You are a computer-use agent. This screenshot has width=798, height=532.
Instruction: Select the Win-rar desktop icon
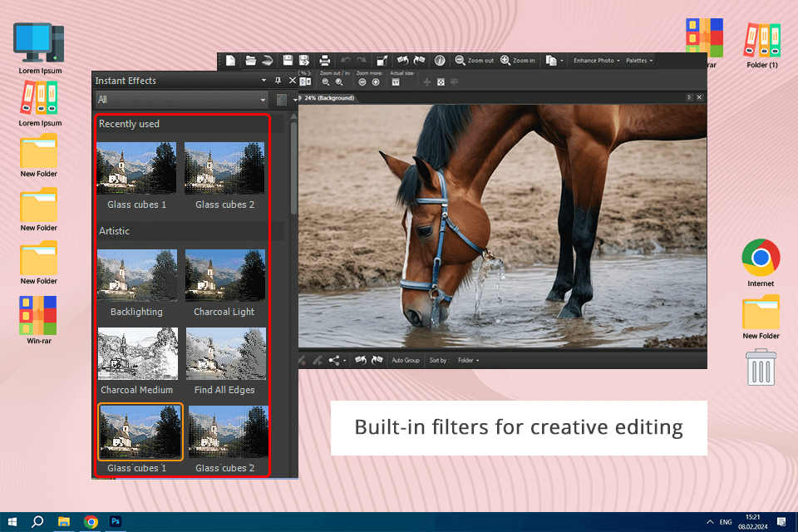pos(39,320)
